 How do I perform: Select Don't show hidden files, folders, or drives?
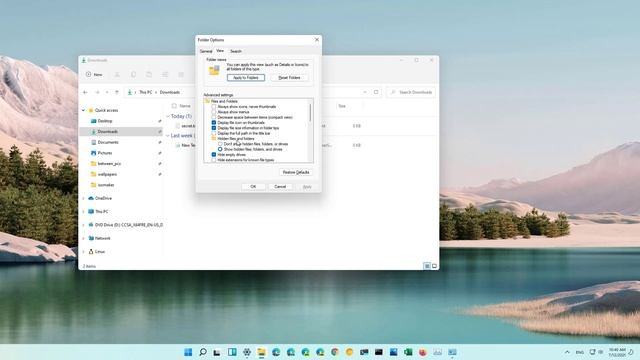point(220,144)
